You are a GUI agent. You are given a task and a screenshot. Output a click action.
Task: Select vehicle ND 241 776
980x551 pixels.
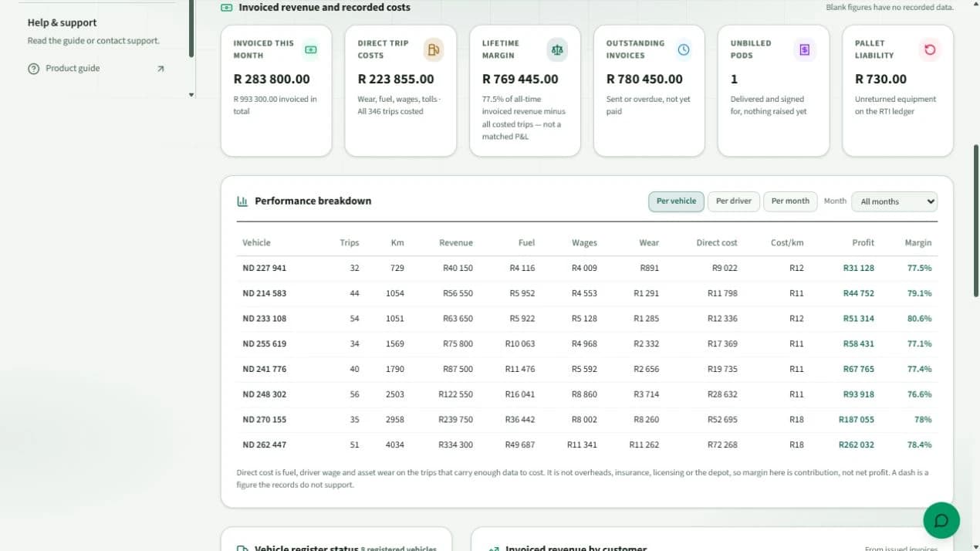[264, 369]
